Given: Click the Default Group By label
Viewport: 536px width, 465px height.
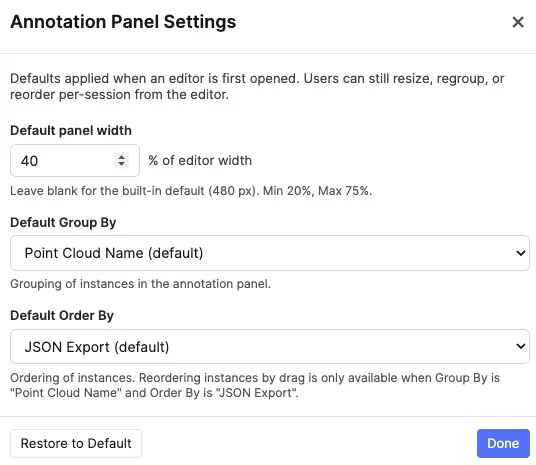Looking at the screenshot, I should pos(63,222).
